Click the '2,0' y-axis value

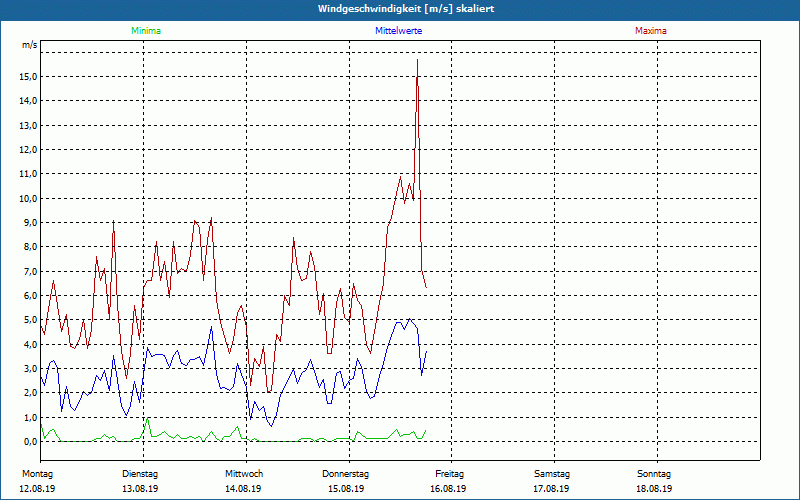pyautogui.click(x=30, y=393)
